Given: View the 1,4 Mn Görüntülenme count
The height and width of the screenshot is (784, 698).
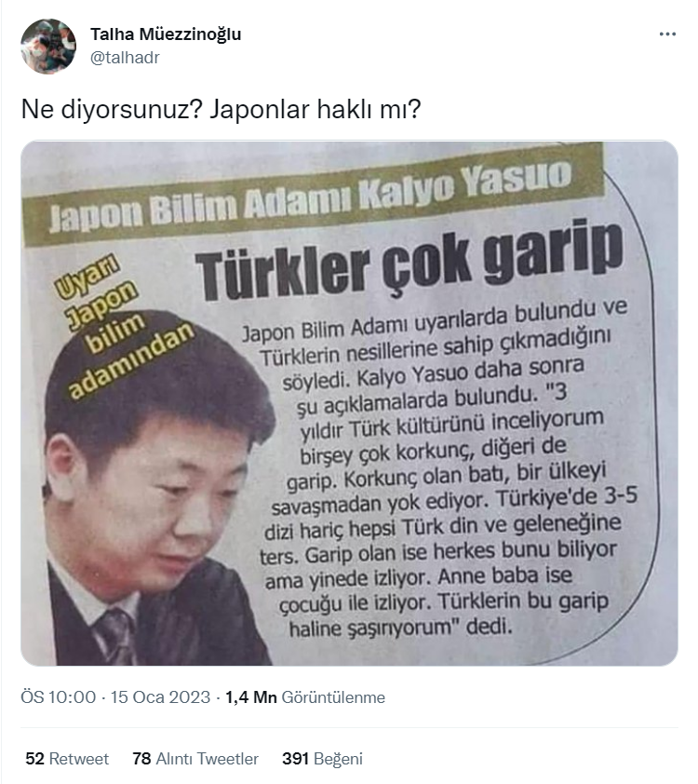Looking at the screenshot, I should point(305,697).
